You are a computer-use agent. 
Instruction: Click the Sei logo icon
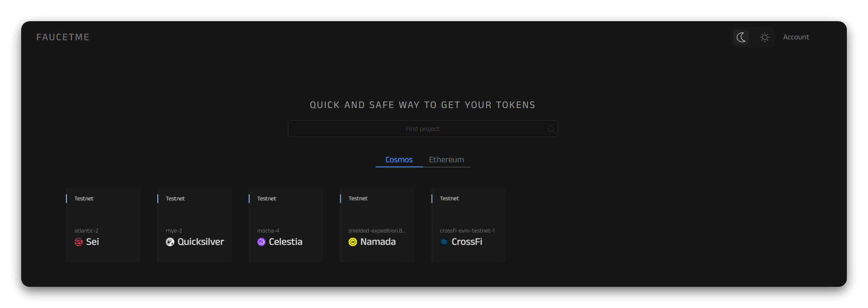coord(79,242)
